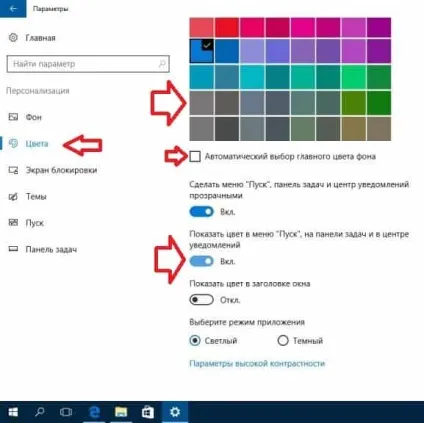Pick the selected blue swatch with check mark
Screen dimensions: 424x423
point(202,51)
